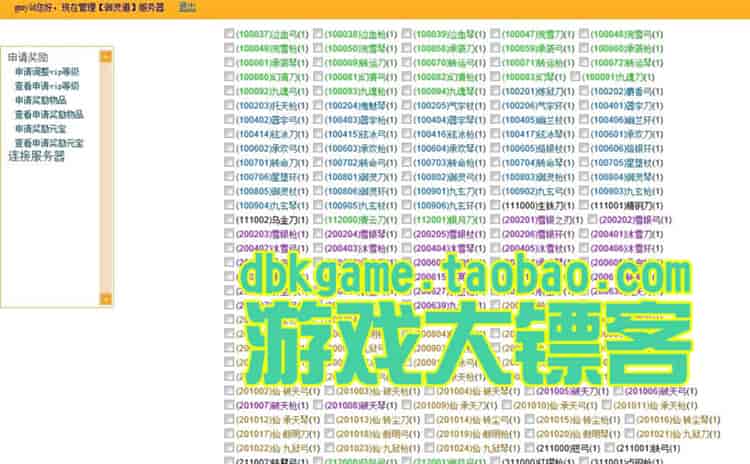Toggle the checkbox for item 100701
This screenshot has width=750, height=464.
230,162
